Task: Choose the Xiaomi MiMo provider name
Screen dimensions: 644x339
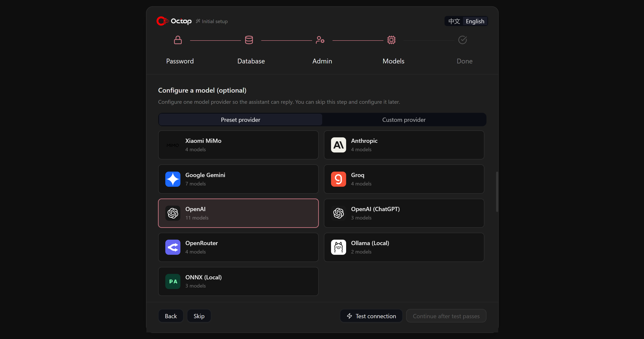Action: coord(203,141)
